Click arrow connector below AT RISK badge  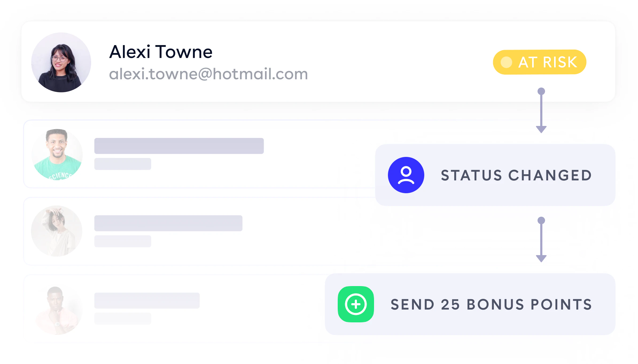tap(541, 110)
